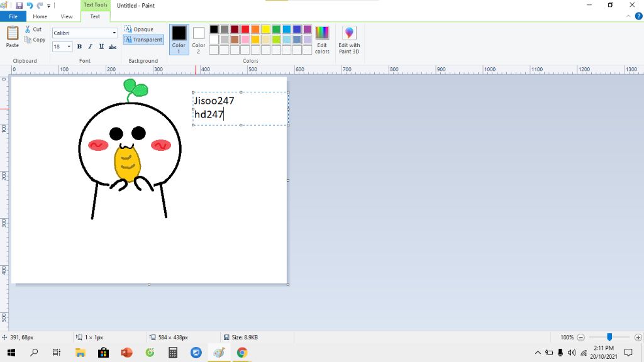The width and height of the screenshot is (644, 362).
Task: Click inside the Jisoo247 text box
Action: [240, 108]
